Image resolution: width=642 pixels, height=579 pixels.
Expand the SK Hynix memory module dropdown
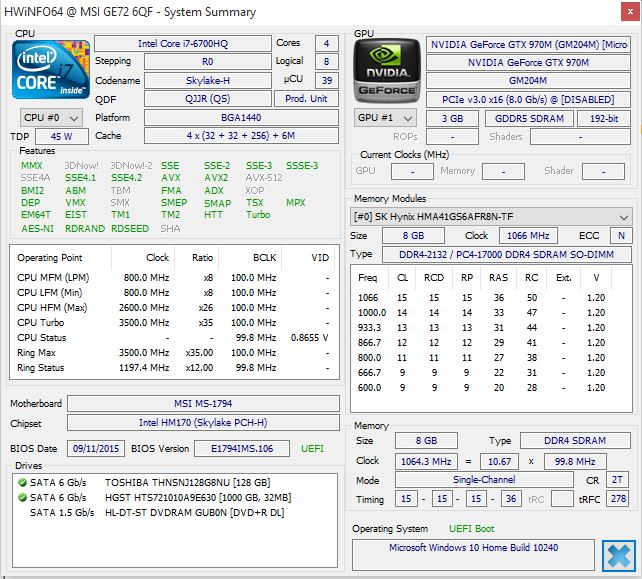pyautogui.click(x=491, y=217)
